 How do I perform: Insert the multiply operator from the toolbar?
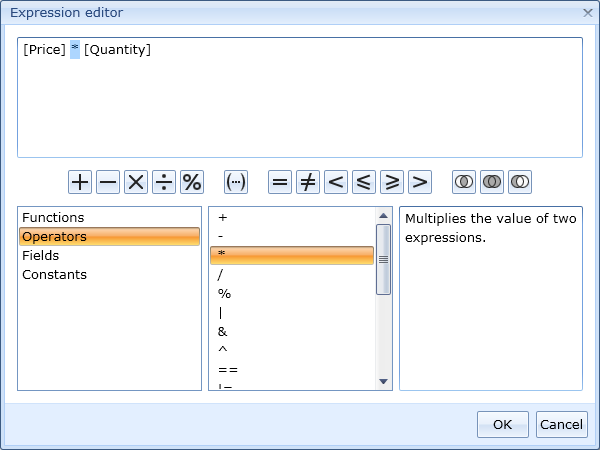(136, 182)
